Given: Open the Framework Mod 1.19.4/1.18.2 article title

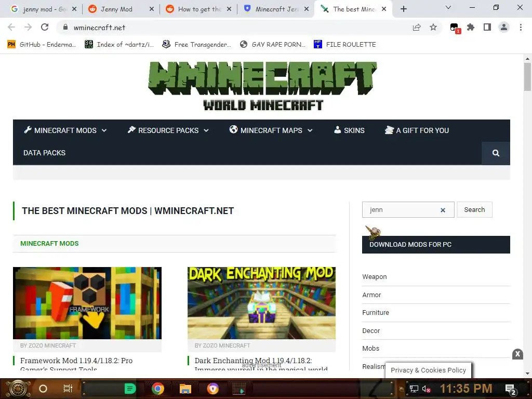Looking at the screenshot, I should coord(76,364).
